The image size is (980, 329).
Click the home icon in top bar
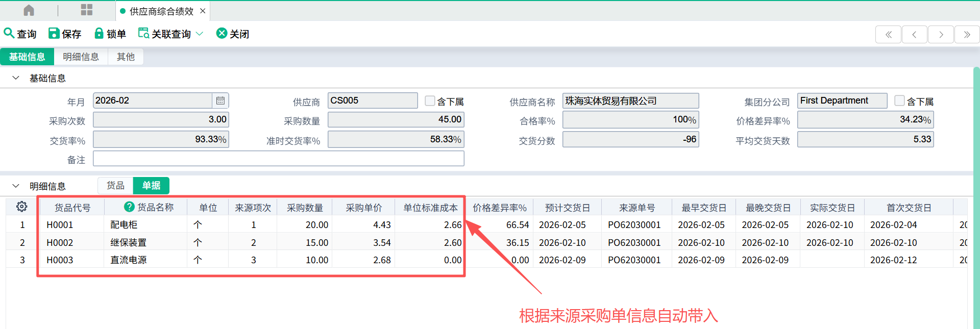pyautogui.click(x=29, y=10)
